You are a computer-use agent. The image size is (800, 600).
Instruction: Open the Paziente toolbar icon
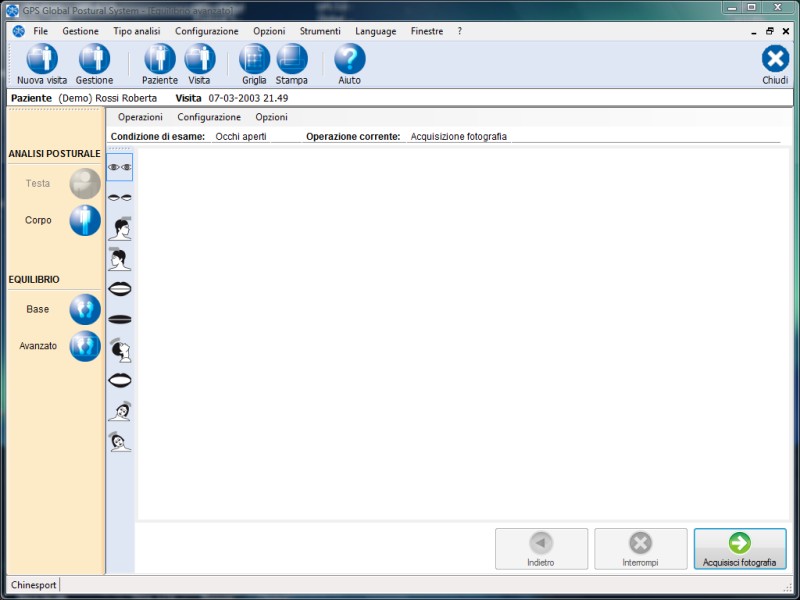[159, 60]
